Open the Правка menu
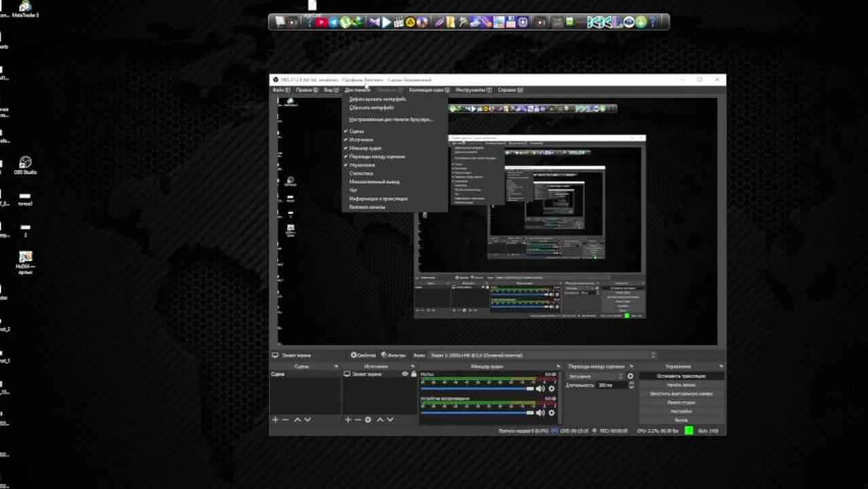The image size is (868, 489). pos(306,90)
